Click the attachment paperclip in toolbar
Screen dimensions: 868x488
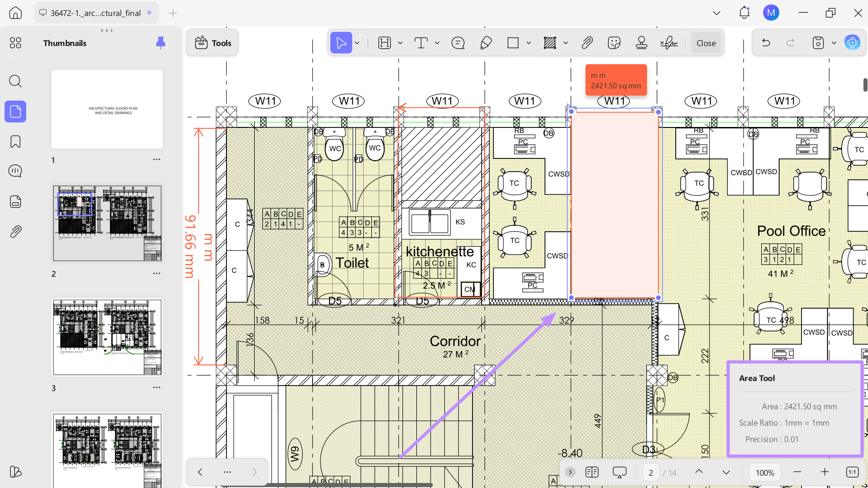(587, 43)
